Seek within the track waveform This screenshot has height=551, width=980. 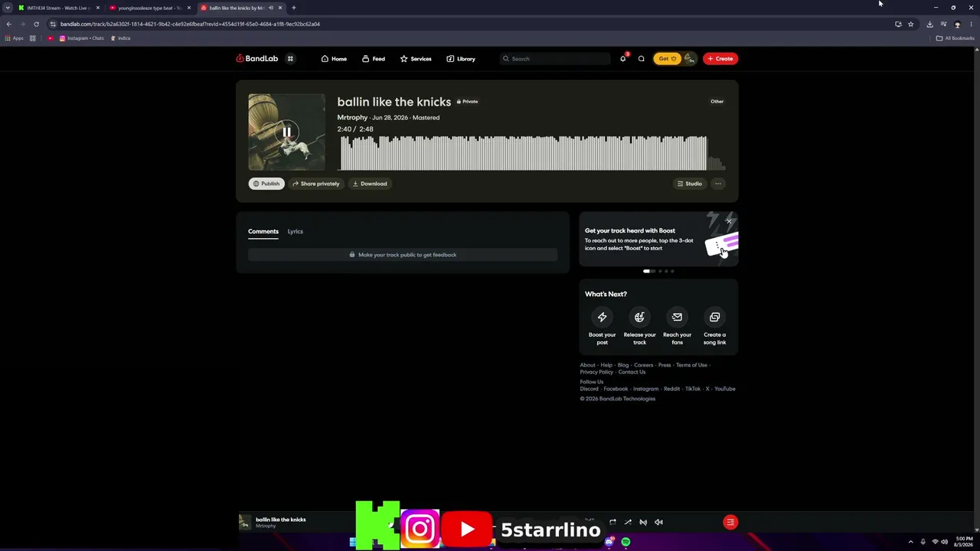[x=531, y=153]
